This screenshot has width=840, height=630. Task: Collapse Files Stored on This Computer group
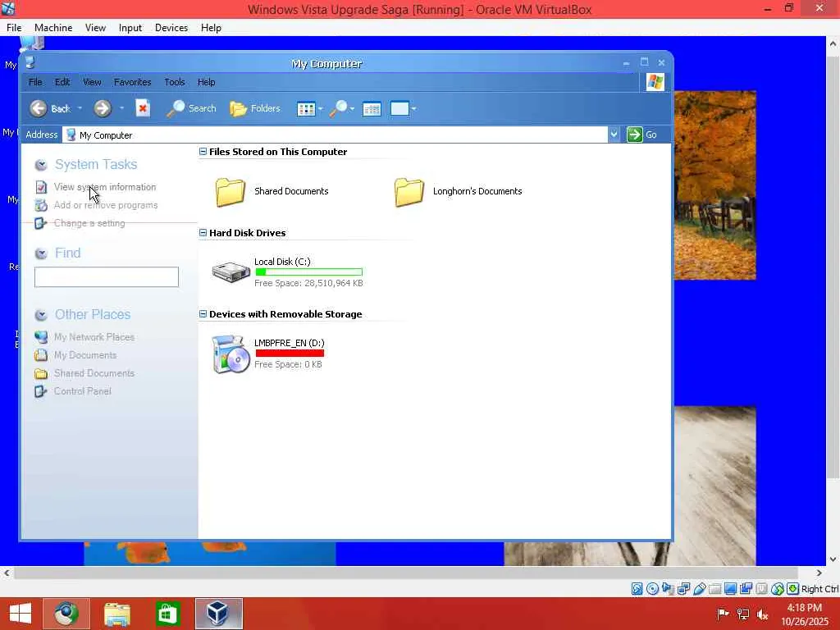[203, 152]
